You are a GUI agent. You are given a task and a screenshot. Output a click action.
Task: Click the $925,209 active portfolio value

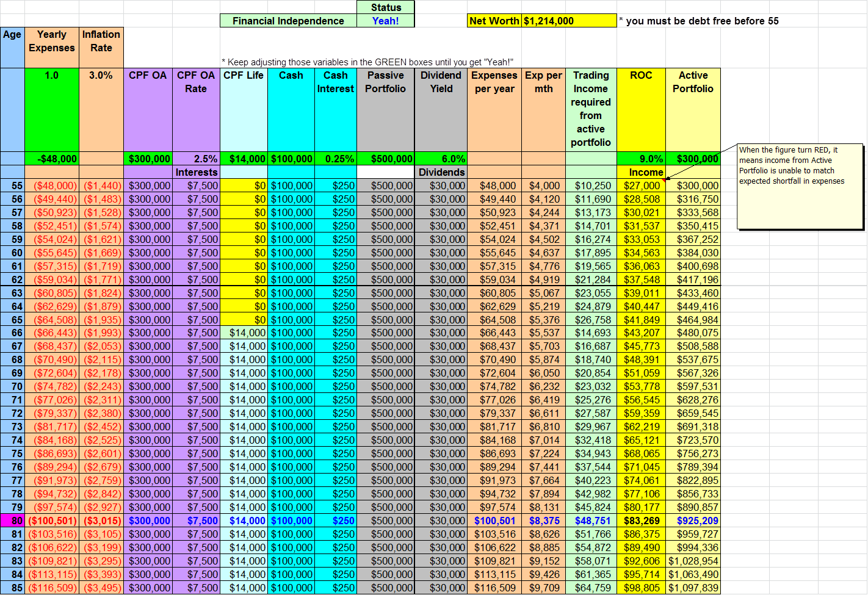pyautogui.click(x=693, y=521)
